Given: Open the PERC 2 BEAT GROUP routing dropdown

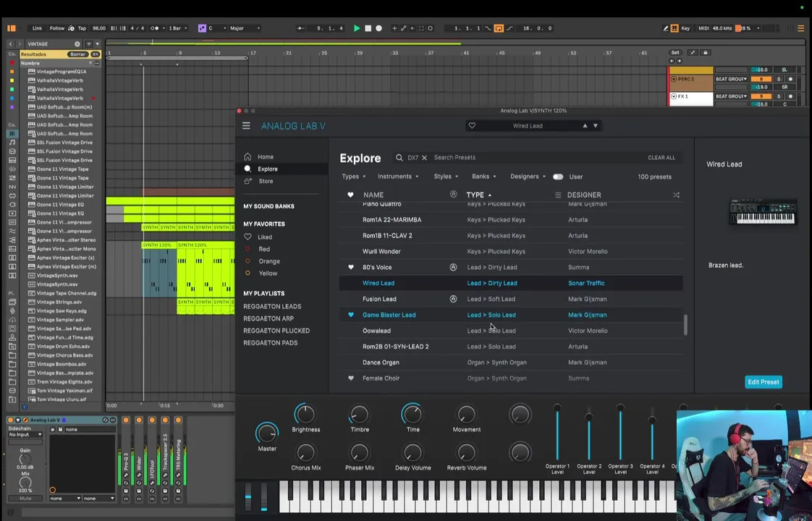Looking at the screenshot, I should click(731, 80).
